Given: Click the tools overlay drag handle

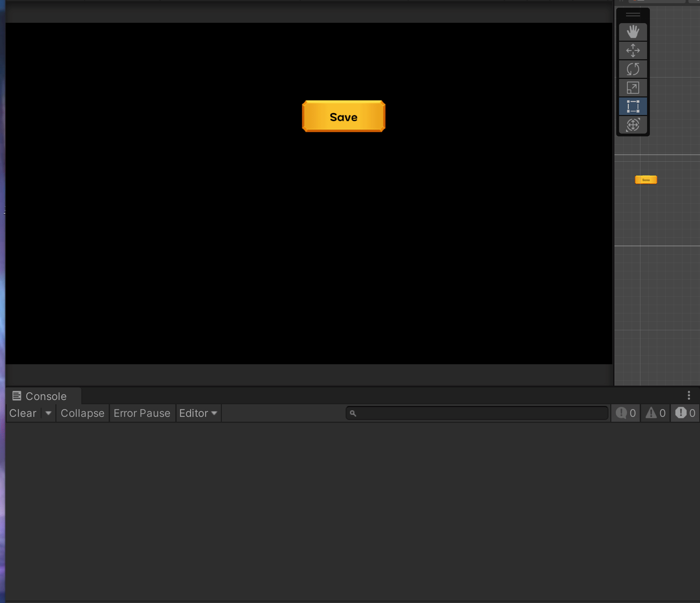Looking at the screenshot, I should coord(633,15).
